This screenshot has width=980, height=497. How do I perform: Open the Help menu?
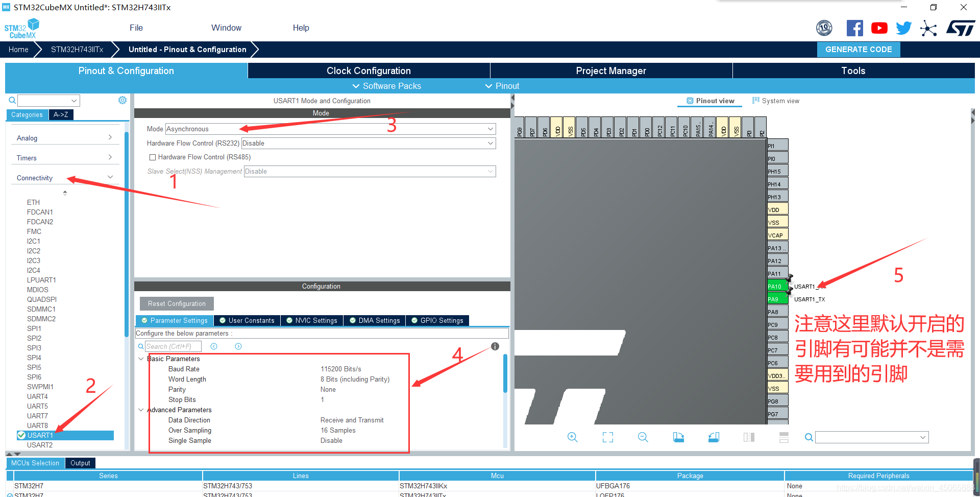(x=301, y=28)
